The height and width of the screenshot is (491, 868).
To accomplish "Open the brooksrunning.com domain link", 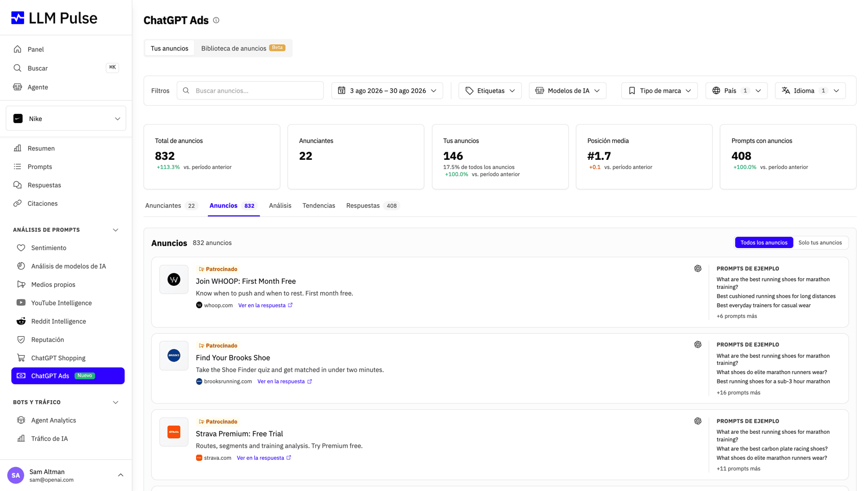I will [x=228, y=381].
